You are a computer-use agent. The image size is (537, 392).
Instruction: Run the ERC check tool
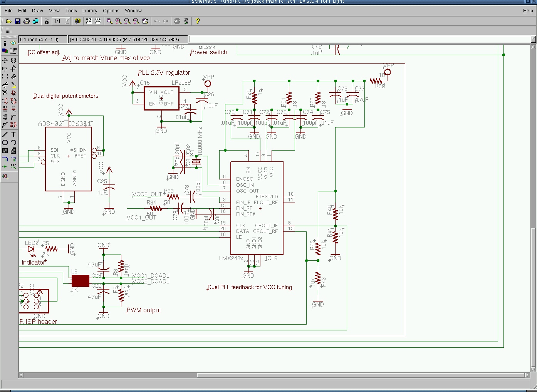tap(5, 176)
